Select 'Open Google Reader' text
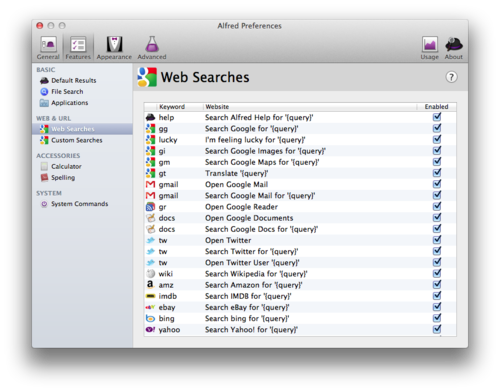This screenshot has width=500, height=392. (x=241, y=207)
